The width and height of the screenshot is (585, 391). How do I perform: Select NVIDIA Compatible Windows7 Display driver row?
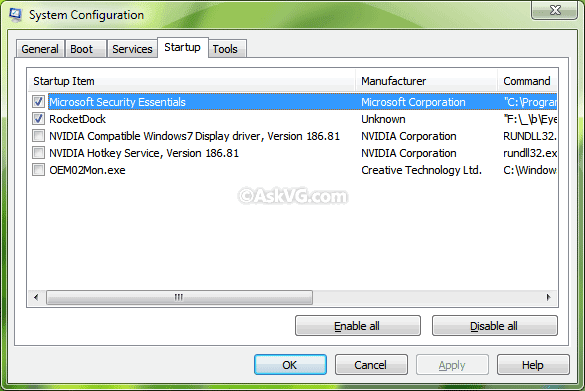pos(194,136)
